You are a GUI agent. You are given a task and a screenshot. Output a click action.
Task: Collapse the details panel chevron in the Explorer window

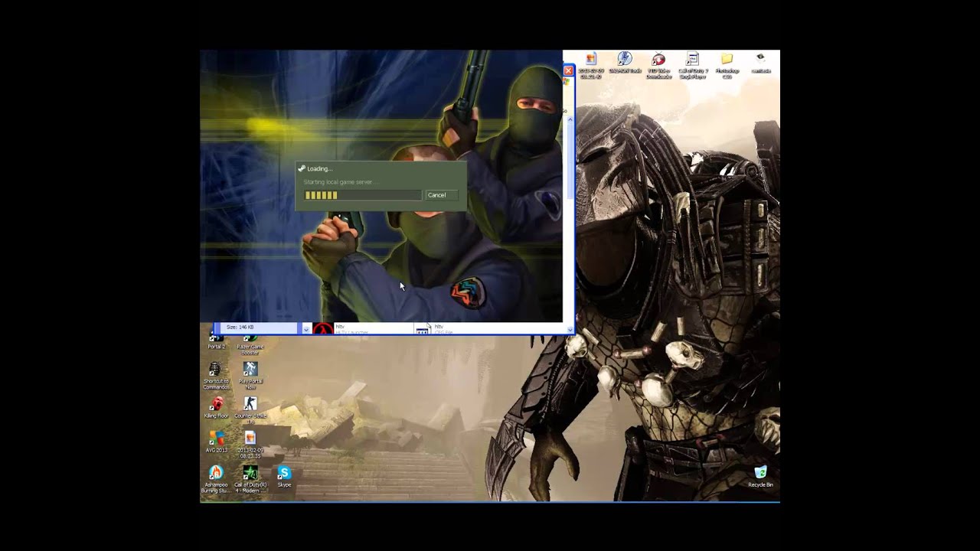pyautogui.click(x=306, y=328)
